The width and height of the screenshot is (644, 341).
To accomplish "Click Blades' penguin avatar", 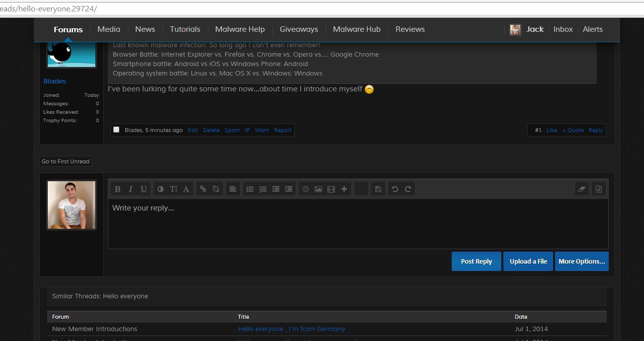I will 72,55.
